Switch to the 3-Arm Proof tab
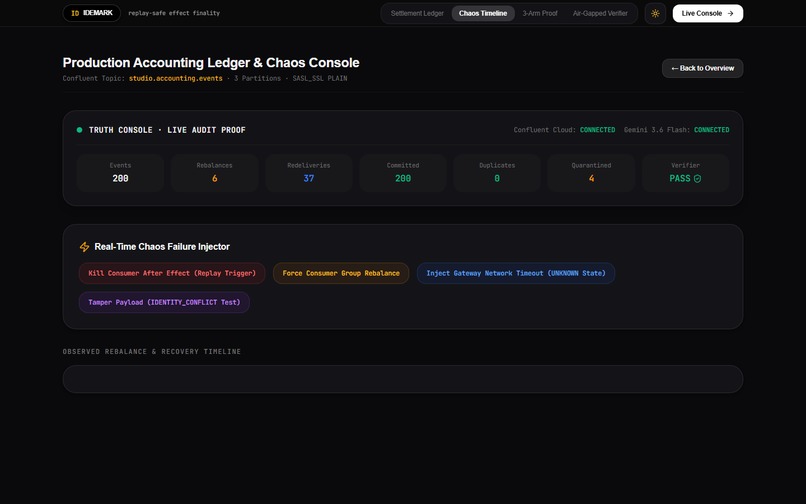Screen dimensions: 806x504 click(x=540, y=13)
